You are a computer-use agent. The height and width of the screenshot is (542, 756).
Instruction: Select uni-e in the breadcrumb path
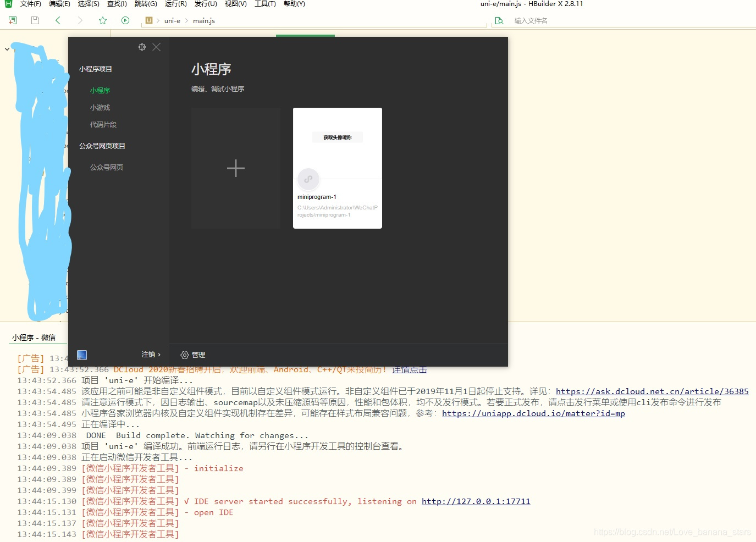[x=172, y=21]
